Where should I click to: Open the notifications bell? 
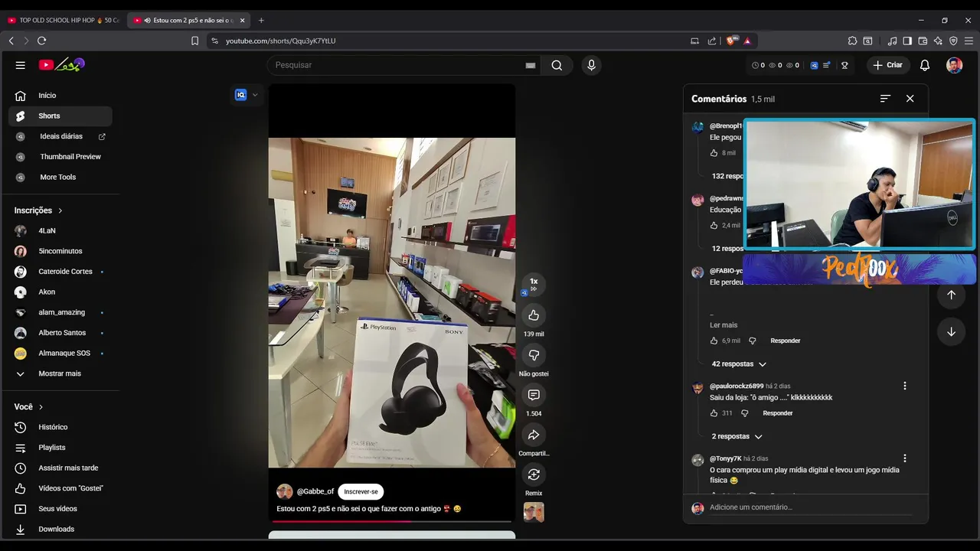[x=925, y=65]
